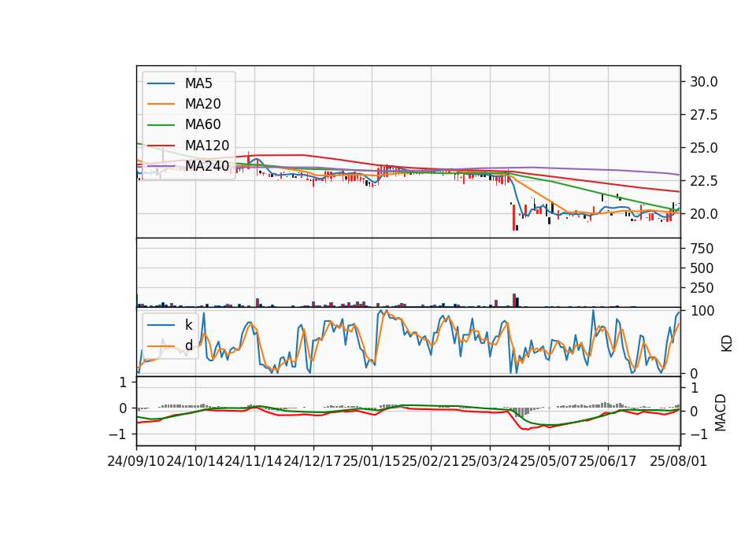Click the MA120 legend label

pyautogui.click(x=207, y=146)
